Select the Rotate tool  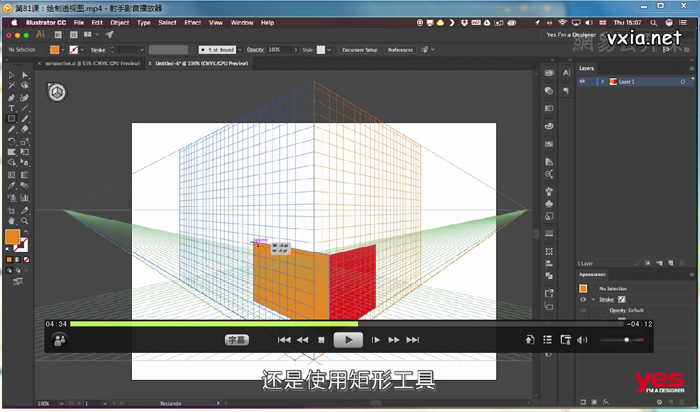point(11,141)
